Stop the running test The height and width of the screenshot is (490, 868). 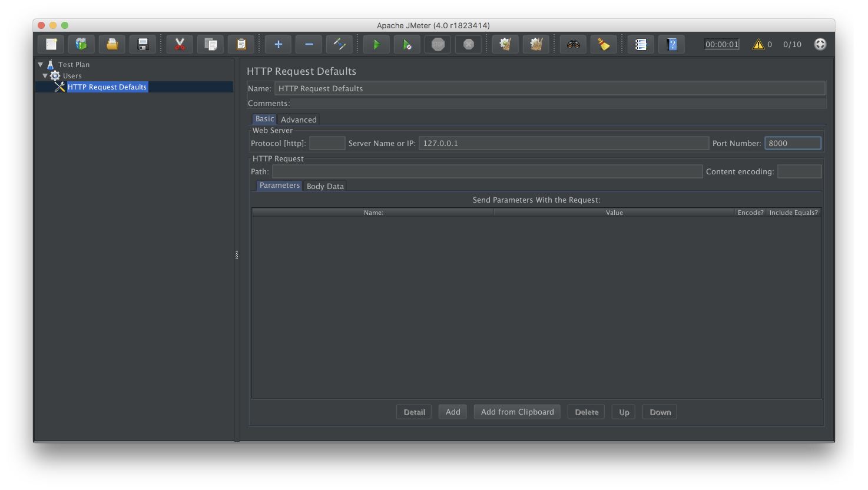438,44
